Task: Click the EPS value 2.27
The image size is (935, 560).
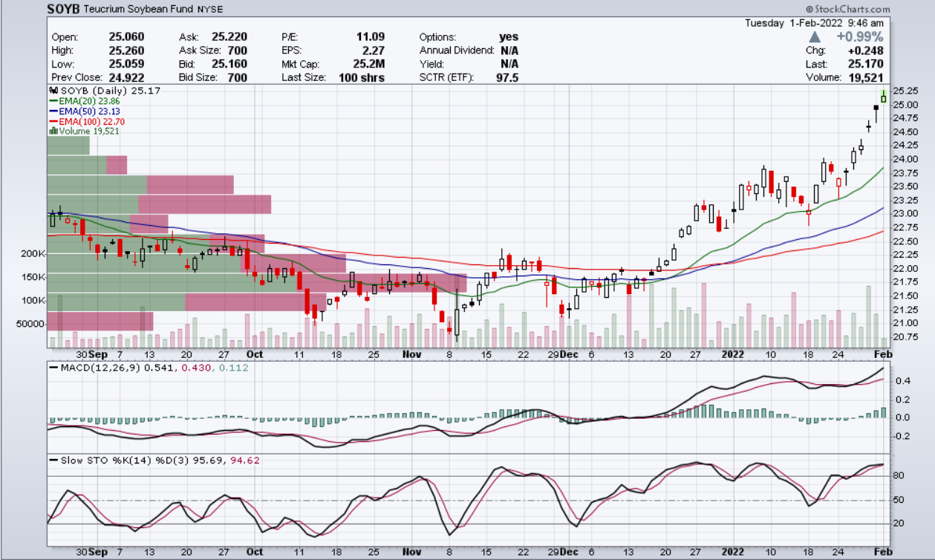Action: point(374,51)
